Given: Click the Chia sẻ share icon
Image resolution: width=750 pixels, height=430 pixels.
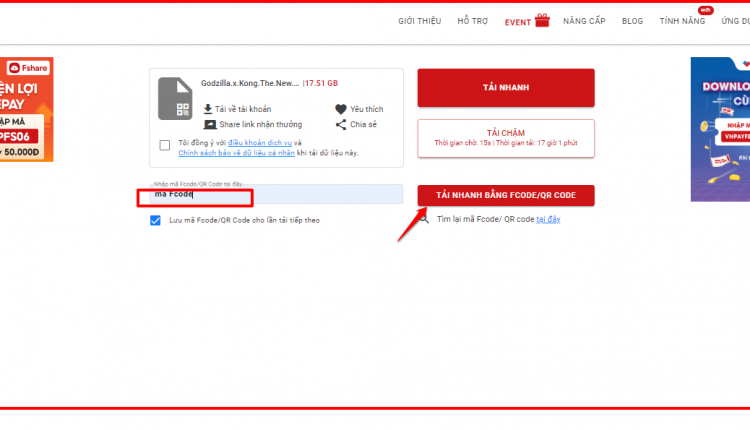Looking at the screenshot, I should point(341,125).
